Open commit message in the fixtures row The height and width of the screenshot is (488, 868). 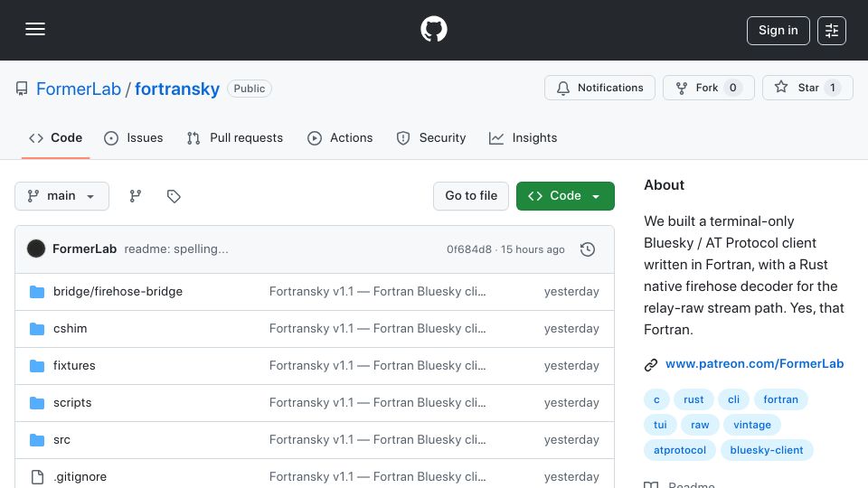[x=378, y=366]
